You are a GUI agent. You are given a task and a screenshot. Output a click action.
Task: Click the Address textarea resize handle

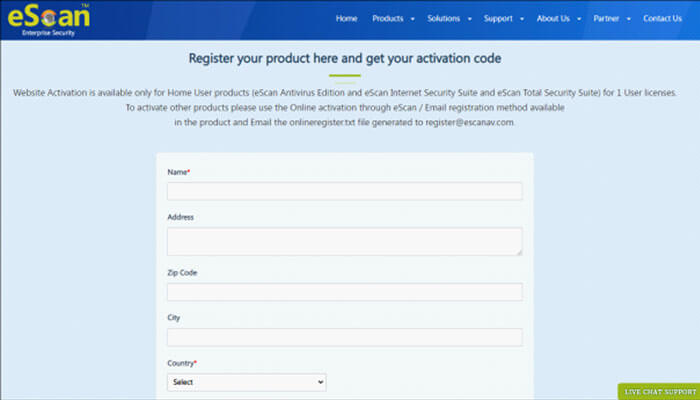pos(519,253)
